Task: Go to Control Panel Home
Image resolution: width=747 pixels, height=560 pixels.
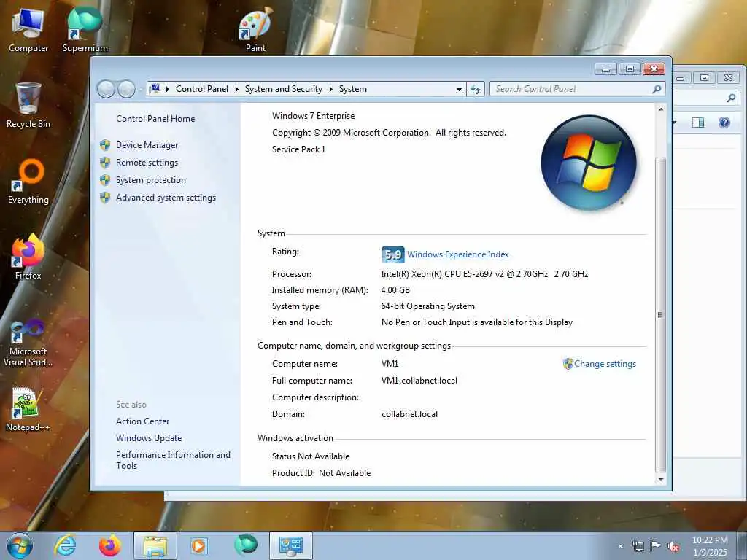Action: pos(155,119)
